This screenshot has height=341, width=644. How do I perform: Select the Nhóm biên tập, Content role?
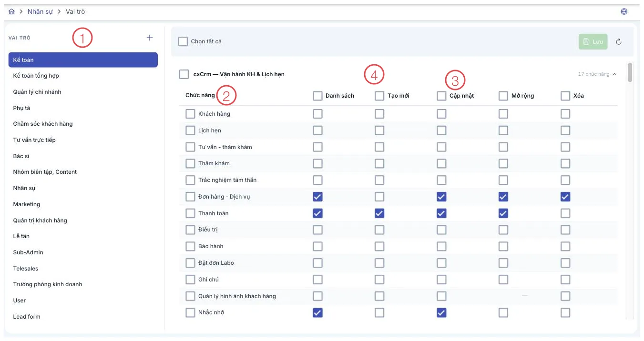pos(83,172)
